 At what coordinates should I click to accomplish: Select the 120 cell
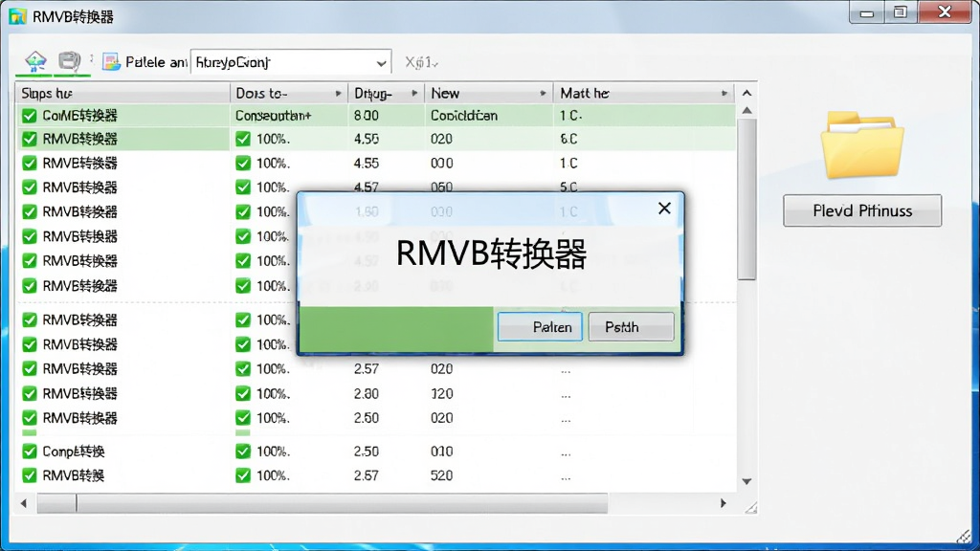(x=441, y=393)
